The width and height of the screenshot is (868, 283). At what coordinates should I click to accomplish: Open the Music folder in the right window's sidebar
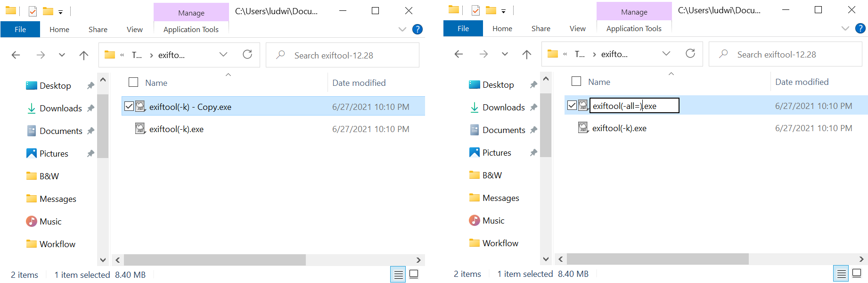493,221
